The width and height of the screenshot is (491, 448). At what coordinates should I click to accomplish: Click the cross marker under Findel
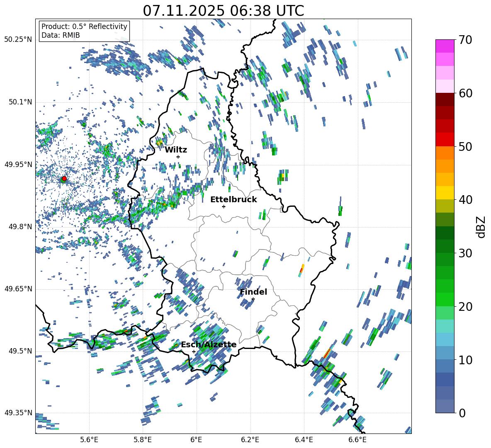253,299
